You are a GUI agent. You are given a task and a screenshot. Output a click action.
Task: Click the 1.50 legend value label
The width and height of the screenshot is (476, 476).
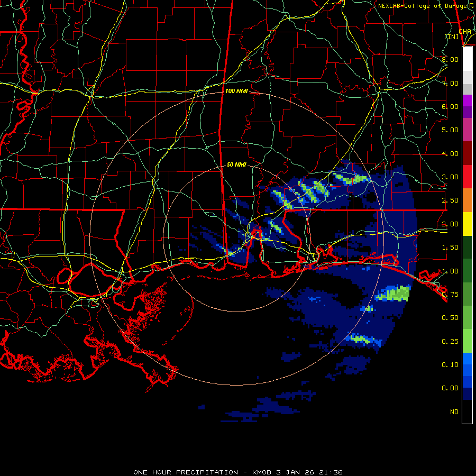point(450,248)
